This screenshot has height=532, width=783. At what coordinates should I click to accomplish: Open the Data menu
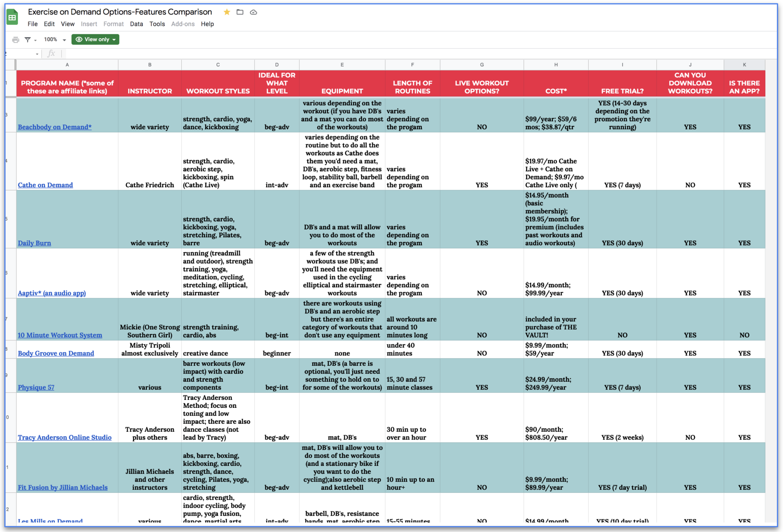[136, 24]
